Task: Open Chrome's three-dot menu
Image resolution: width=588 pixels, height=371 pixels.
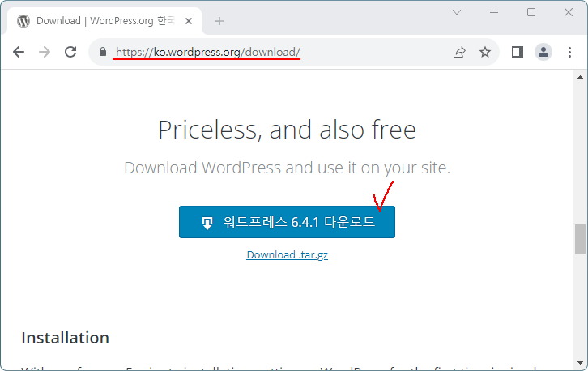Action: pyautogui.click(x=569, y=52)
